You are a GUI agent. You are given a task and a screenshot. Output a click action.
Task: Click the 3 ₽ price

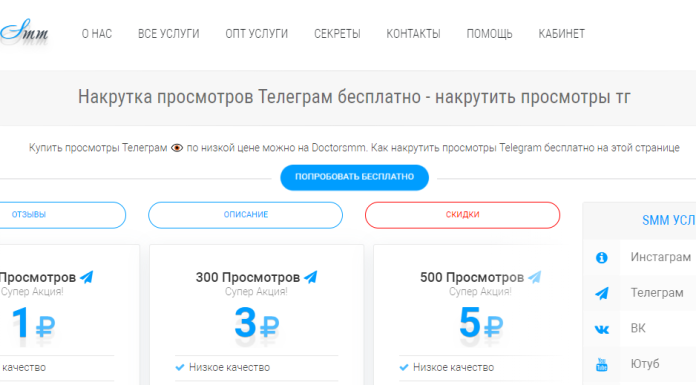click(x=257, y=323)
